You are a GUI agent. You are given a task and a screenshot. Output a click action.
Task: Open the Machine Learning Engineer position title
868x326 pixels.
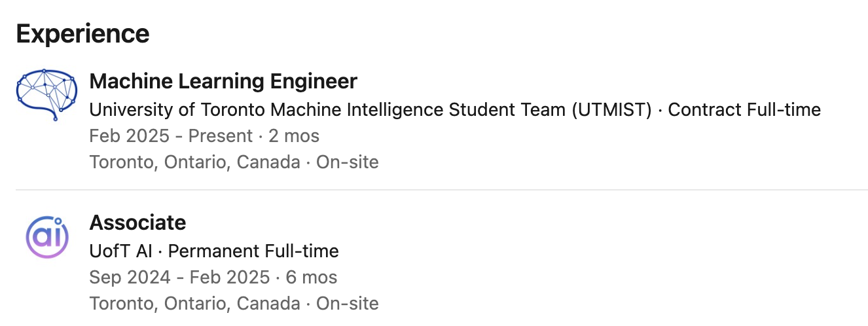(223, 81)
